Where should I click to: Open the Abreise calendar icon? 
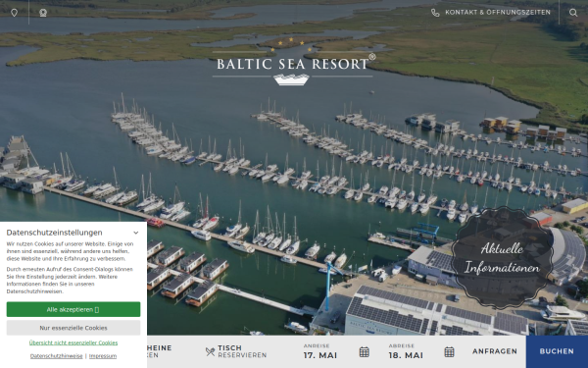449,352
